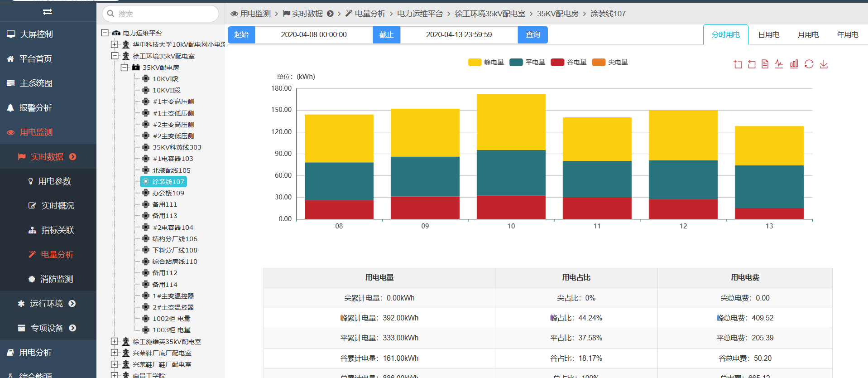Screen dimensions: 868x378
Task: Click the hierarchy icon beside 指标关联
Action: click(32, 230)
